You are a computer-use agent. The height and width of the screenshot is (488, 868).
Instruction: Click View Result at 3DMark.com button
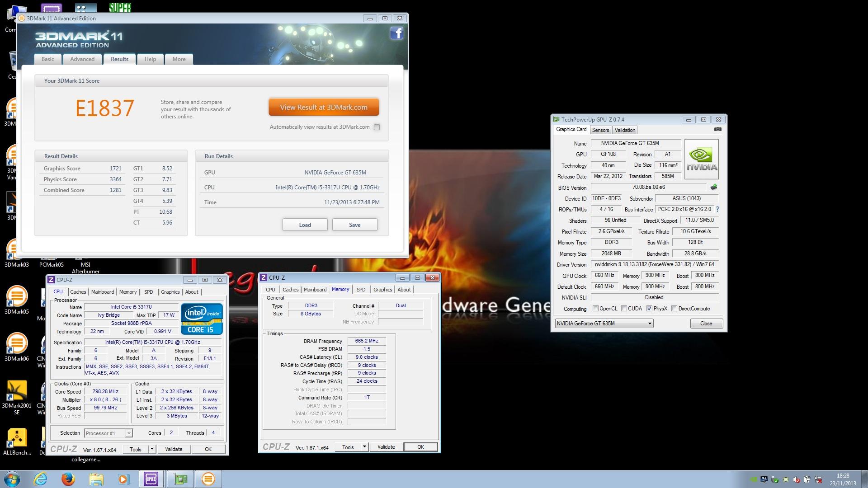point(324,108)
